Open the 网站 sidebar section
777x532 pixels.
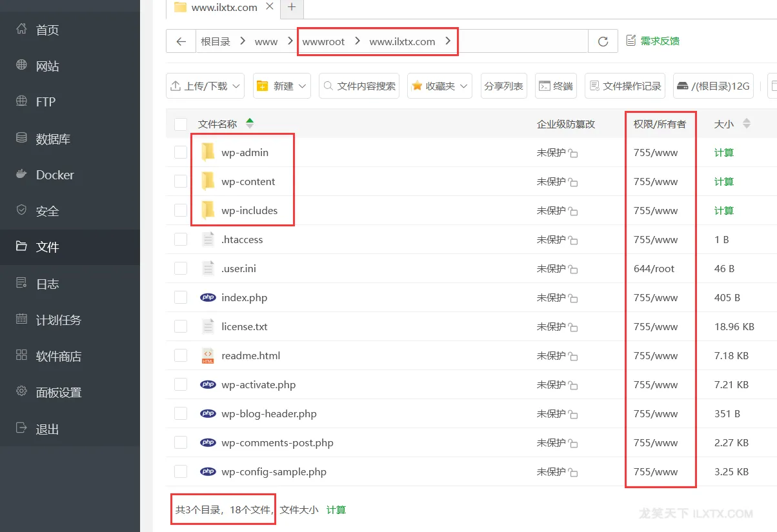70,66
